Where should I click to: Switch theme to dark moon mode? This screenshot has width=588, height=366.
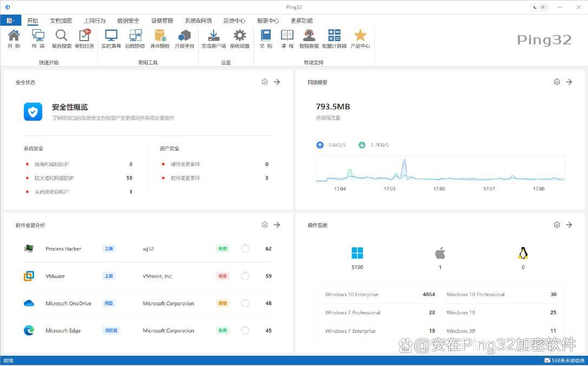click(x=535, y=7)
